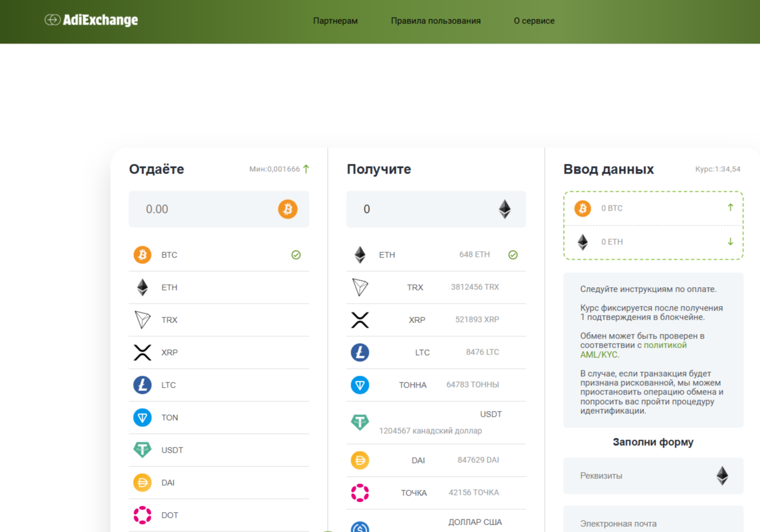Select BTC in the Отдаёте currency list
This screenshot has width=760, height=532.
click(x=169, y=255)
